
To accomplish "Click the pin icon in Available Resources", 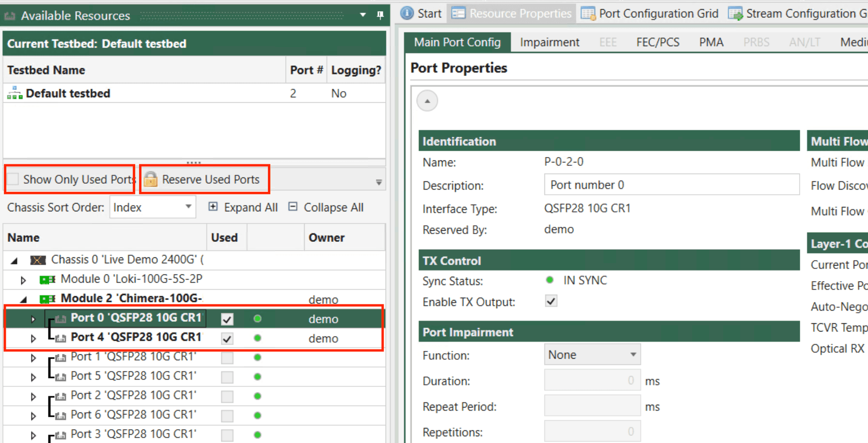I will [380, 16].
